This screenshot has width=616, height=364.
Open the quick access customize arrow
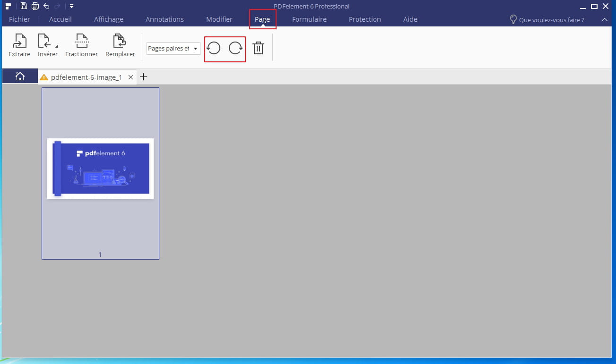[71, 6]
